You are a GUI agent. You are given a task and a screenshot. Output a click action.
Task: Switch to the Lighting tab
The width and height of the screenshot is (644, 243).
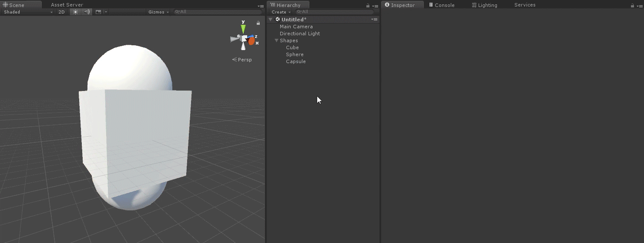click(x=485, y=5)
